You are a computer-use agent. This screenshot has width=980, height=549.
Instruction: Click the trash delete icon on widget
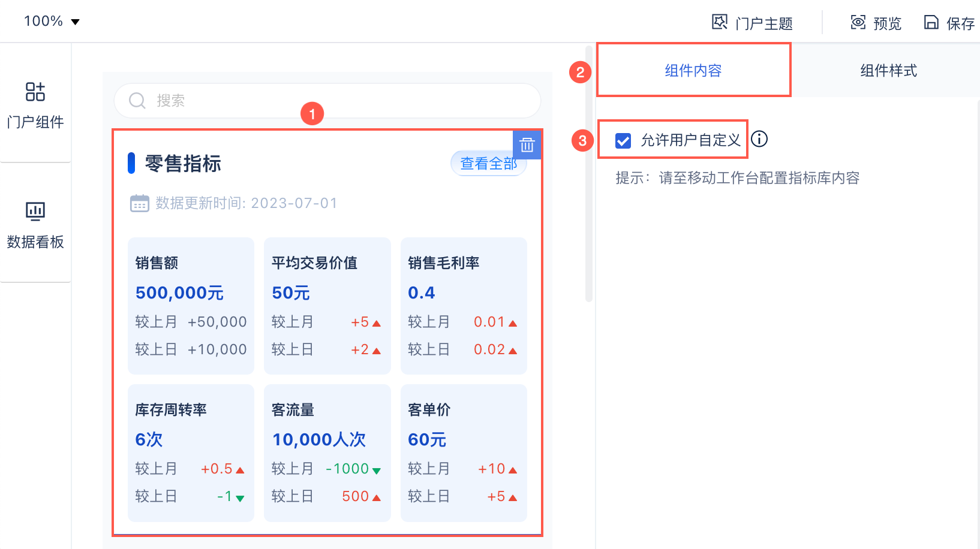pos(527,145)
